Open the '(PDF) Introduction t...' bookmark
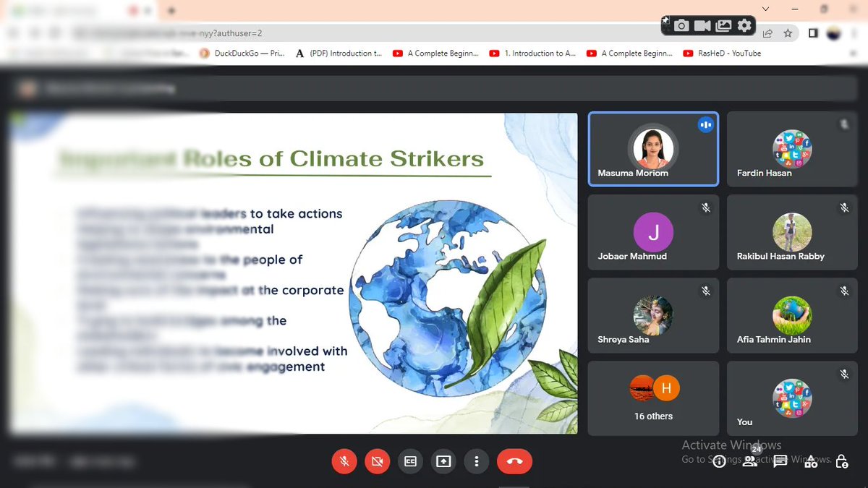This screenshot has height=488, width=868. tap(339, 53)
